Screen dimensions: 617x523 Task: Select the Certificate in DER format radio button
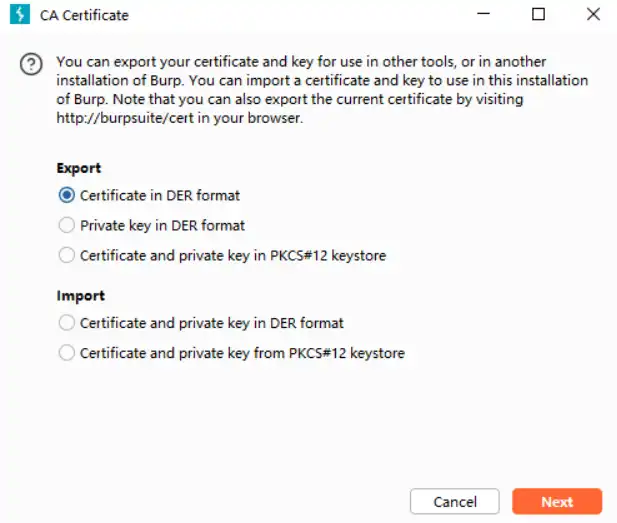point(67,195)
